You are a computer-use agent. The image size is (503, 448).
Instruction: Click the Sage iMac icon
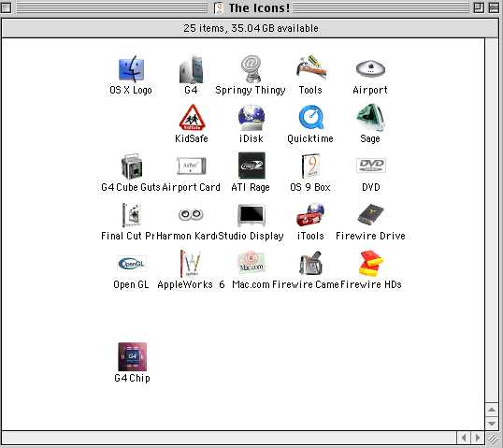tap(371, 117)
